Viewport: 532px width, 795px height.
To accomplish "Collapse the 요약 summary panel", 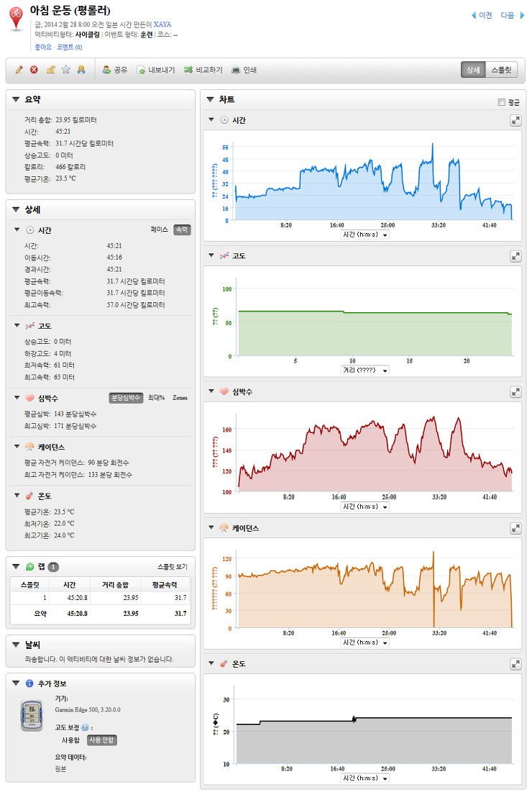I will tap(16, 100).
